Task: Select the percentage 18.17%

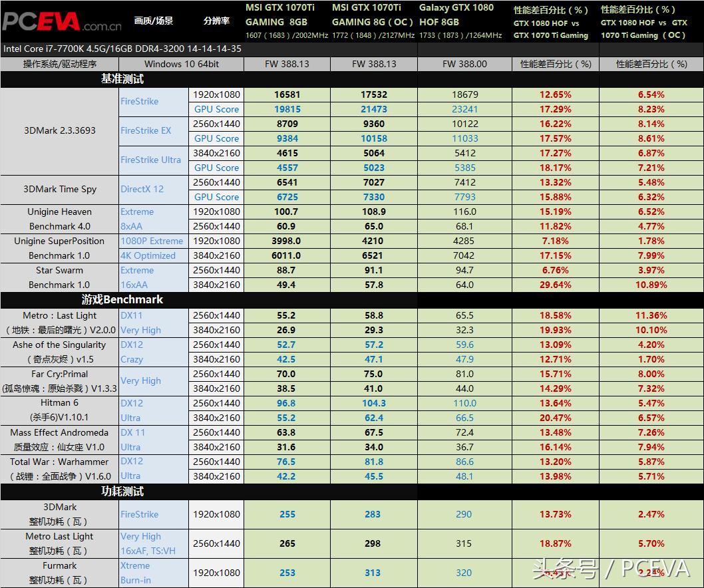Action: click(556, 168)
